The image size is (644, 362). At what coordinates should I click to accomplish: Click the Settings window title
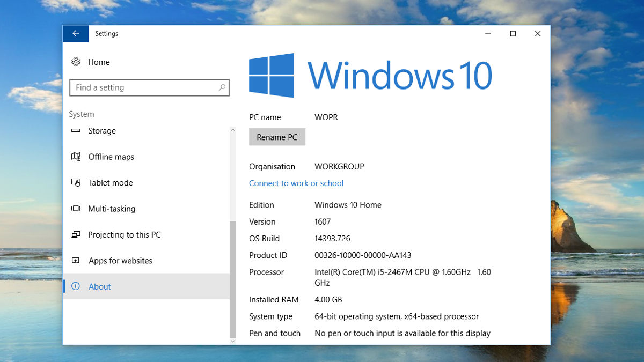tap(106, 33)
